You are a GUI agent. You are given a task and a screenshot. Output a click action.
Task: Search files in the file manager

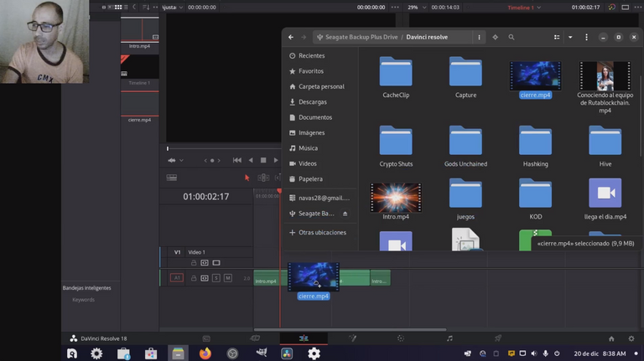point(512,38)
